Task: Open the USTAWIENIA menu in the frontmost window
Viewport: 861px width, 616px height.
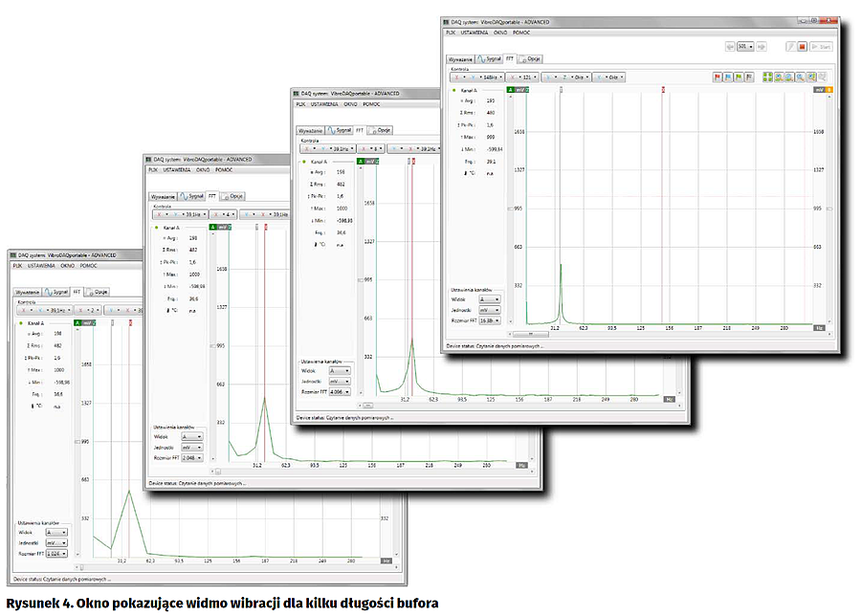Action: click(474, 32)
